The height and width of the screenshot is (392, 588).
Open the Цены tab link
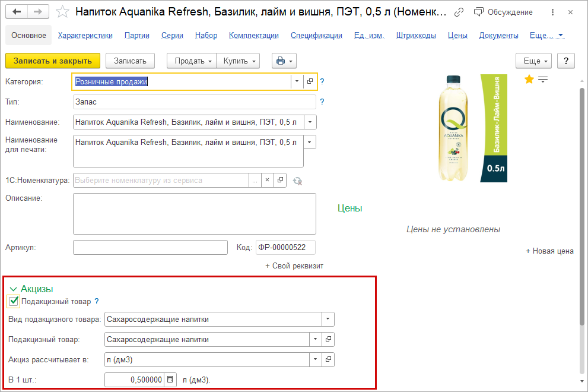pyautogui.click(x=457, y=35)
